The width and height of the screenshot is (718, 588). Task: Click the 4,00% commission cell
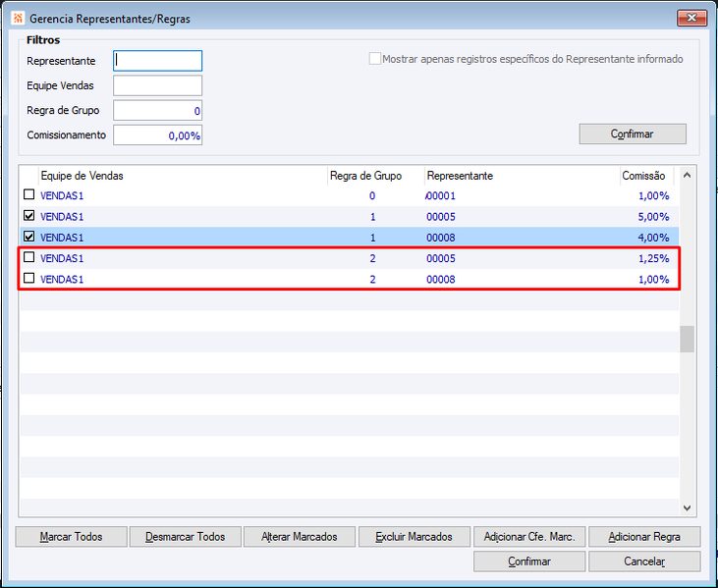(653, 238)
